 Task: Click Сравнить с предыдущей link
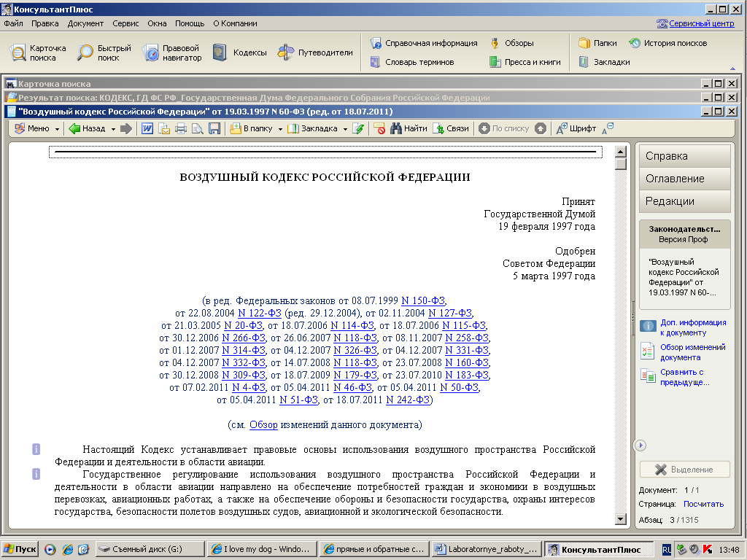pyautogui.click(x=684, y=377)
